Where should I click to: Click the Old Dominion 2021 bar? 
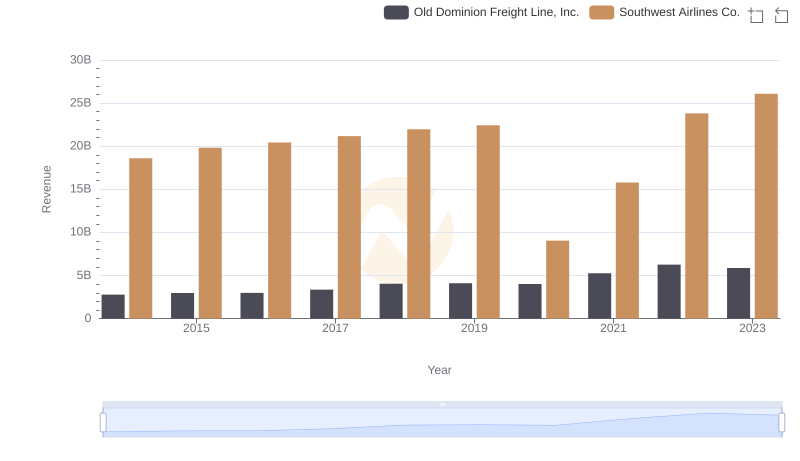pos(599,296)
